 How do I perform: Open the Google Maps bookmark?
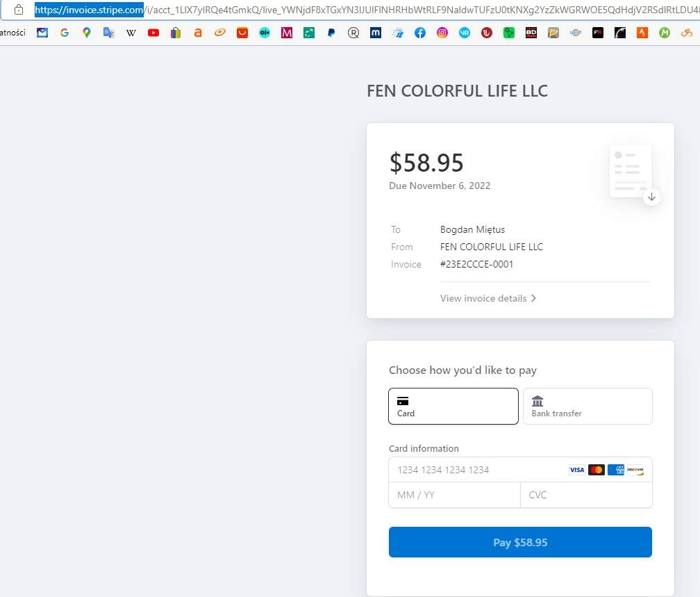[x=86, y=33]
